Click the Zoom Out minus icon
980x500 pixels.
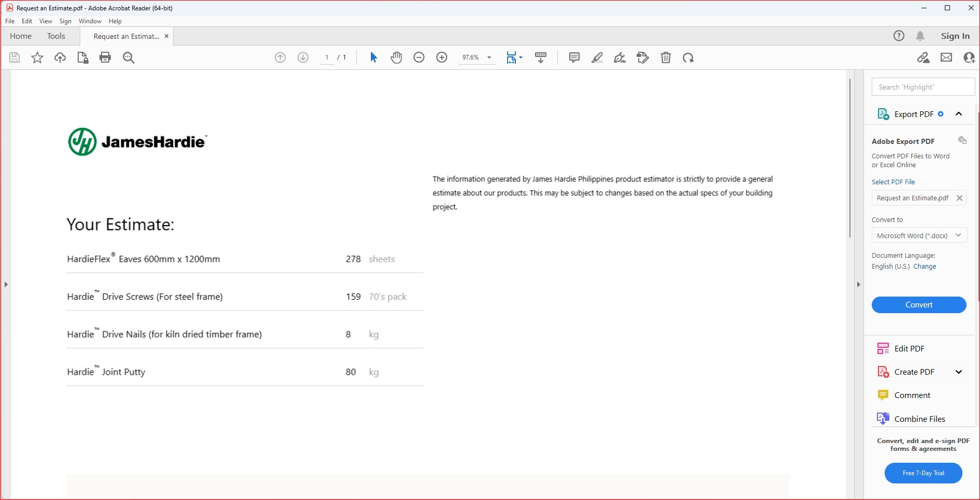419,57
